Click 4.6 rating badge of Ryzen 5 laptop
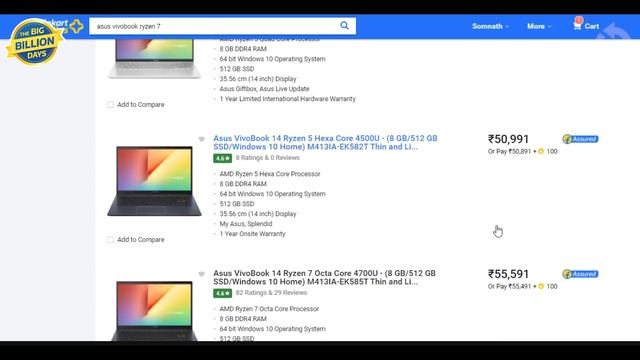Image resolution: width=640 pixels, height=360 pixels. pos(222,158)
